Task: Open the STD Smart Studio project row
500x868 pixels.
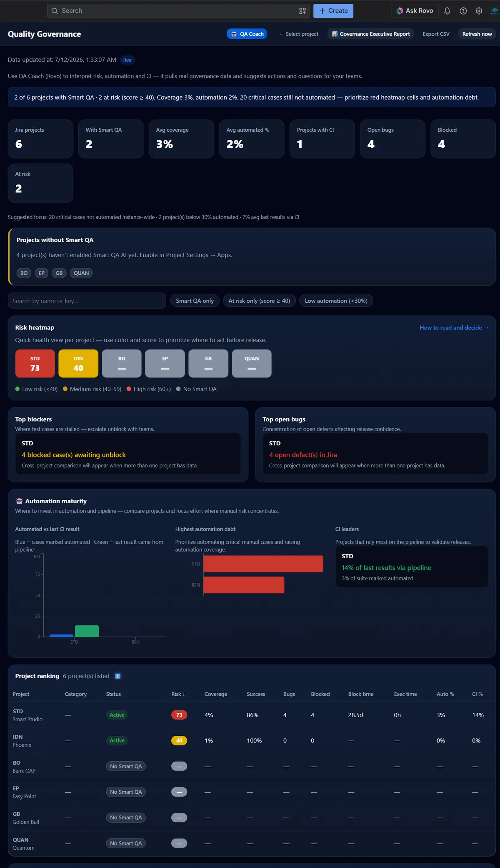Action: pyautogui.click(x=252, y=715)
